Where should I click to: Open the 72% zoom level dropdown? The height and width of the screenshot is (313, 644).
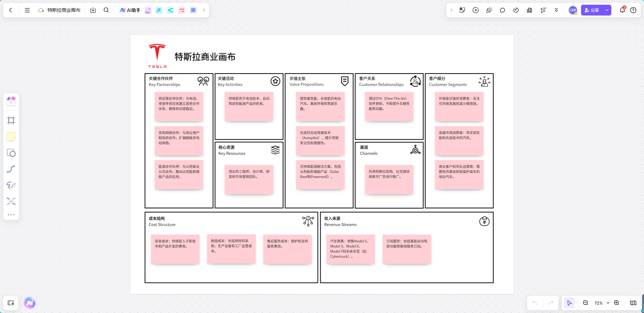[x=602, y=303]
